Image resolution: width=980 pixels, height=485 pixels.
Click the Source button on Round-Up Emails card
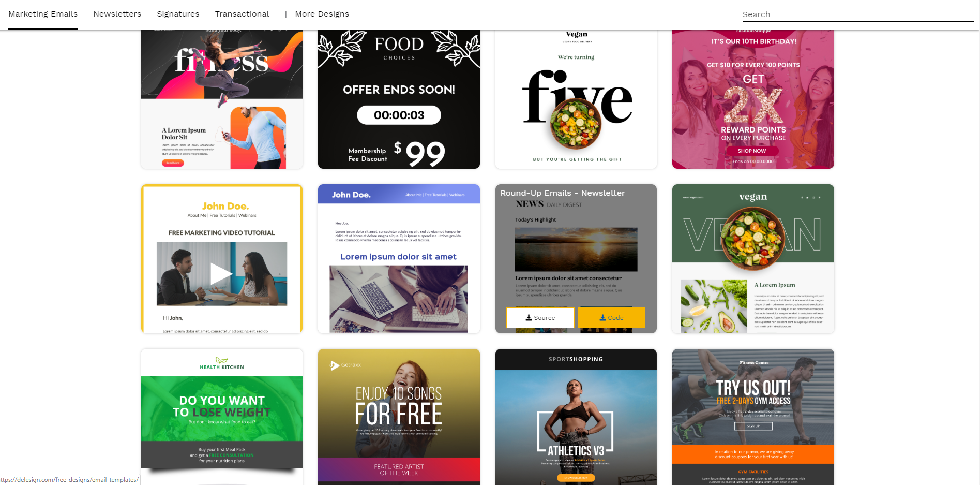click(540, 318)
